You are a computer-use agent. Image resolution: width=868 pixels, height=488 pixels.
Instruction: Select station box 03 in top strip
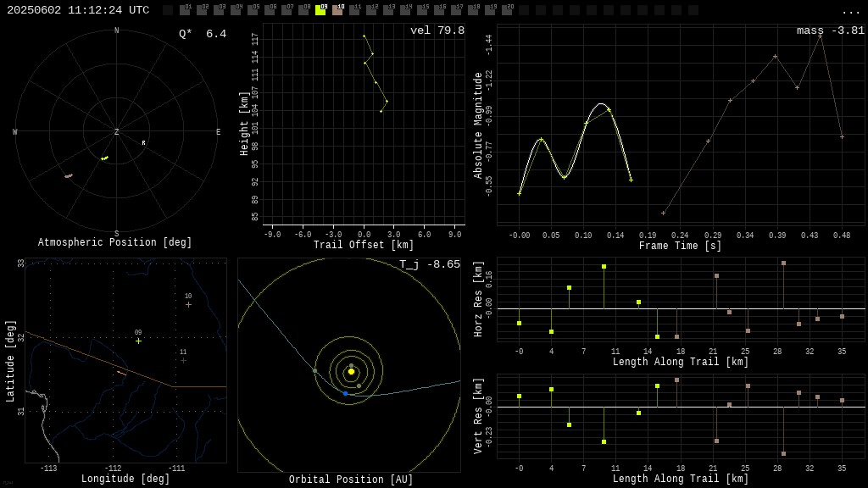(219, 10)
